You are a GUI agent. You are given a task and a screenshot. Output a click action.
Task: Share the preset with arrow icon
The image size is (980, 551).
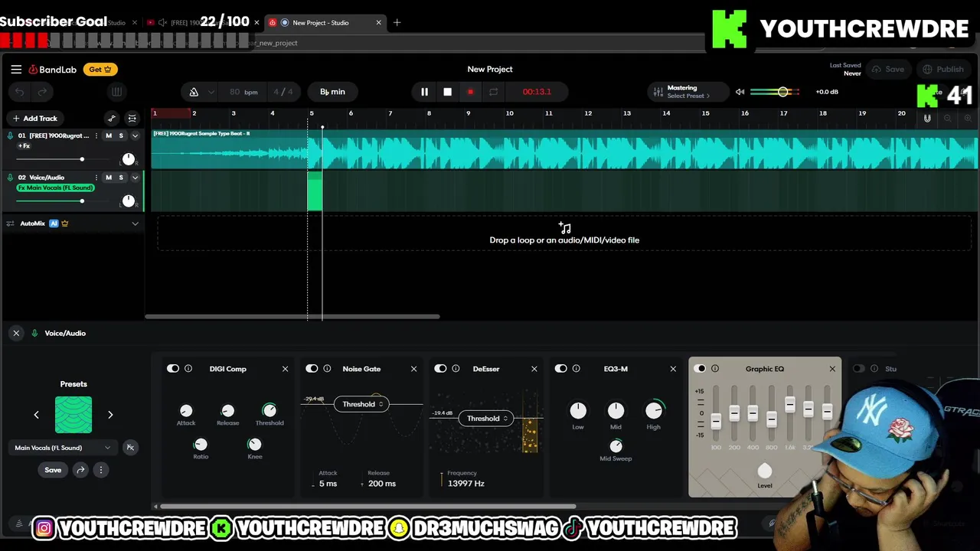coord(80,470)
